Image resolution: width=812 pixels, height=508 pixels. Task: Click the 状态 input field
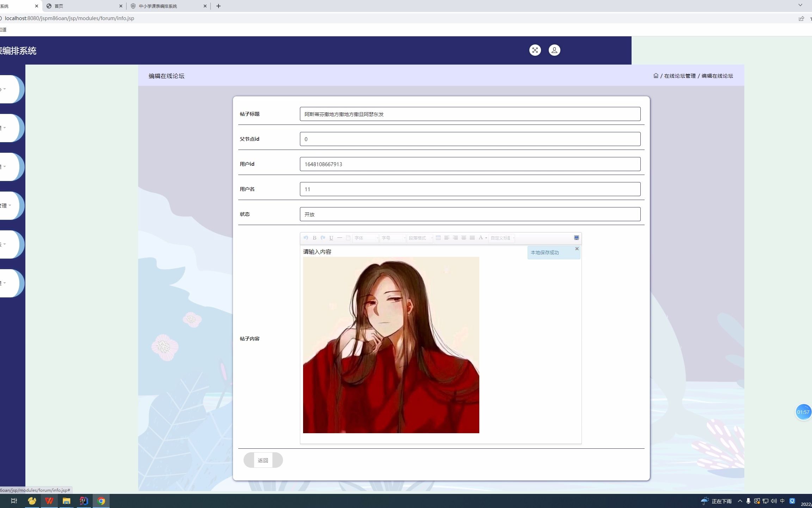tap(470, 214)
